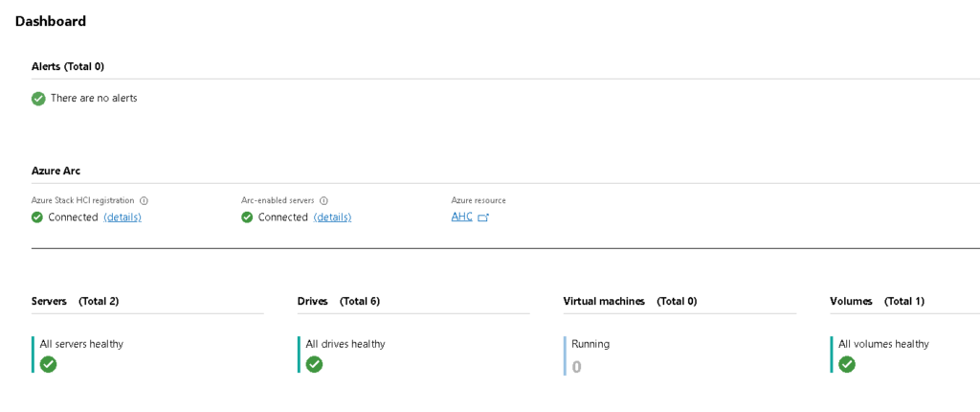Click the green check under All servers healthy
The height and width of the screenshot is (412, 980).
pyautogui.click(x=48, y=364)
